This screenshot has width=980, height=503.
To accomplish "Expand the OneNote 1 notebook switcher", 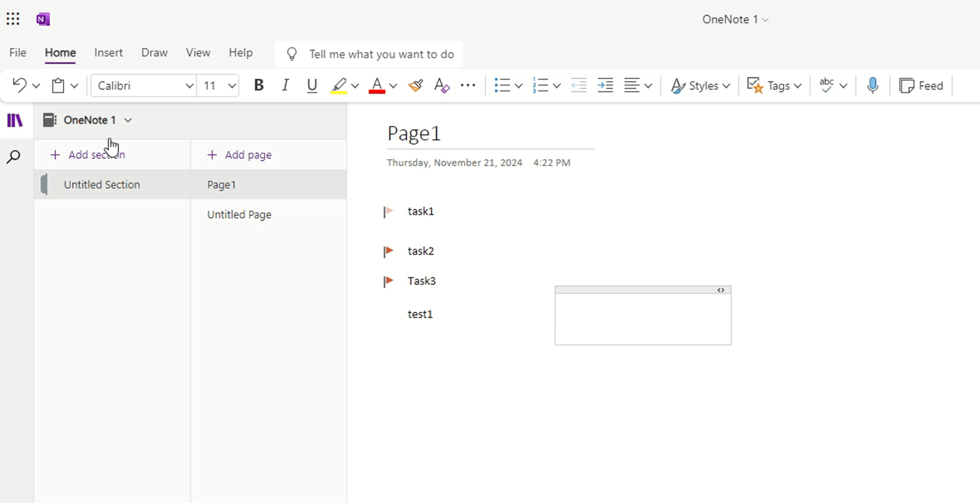I will tap(128, 120).
